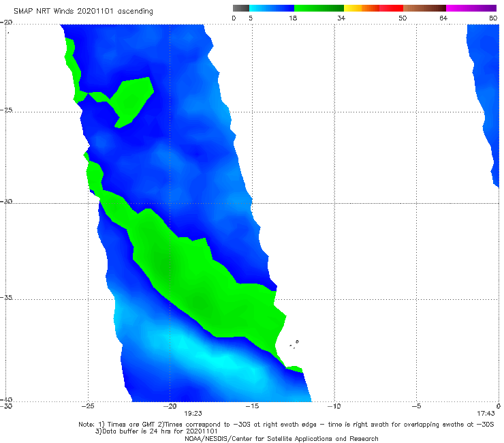Click the small island markers right of the swath
504x443 pixels.
click(x=294, y=344)
